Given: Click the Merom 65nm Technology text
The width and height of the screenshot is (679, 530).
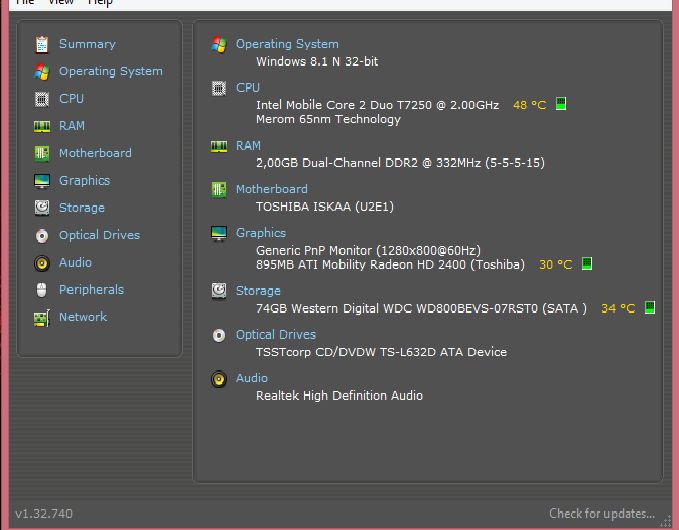Looking at the screenshot, I should pos(328,120).
